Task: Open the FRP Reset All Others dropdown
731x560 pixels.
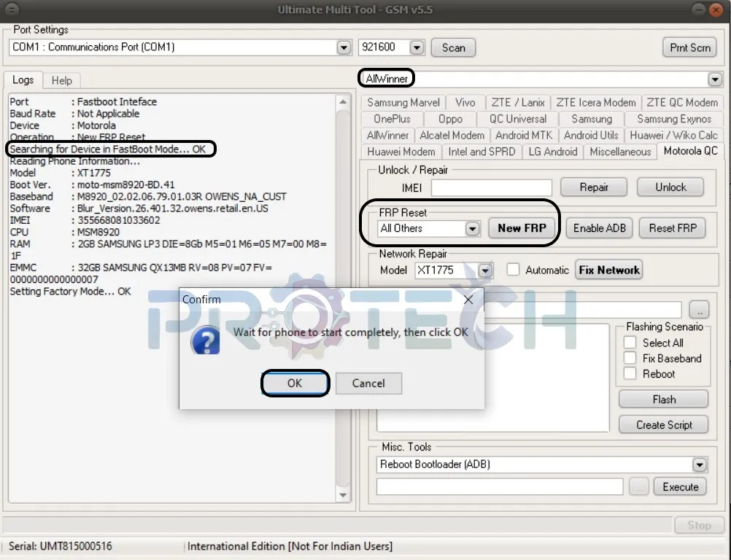Action: [472, 229]
